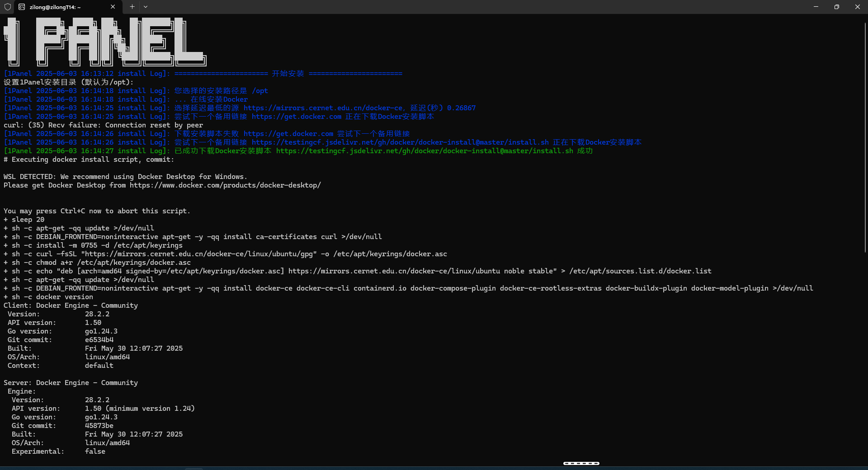This screenshot has width=868, height=470.
Task: Click '下载安装脚本失败' log message
Action: [207, 134]
